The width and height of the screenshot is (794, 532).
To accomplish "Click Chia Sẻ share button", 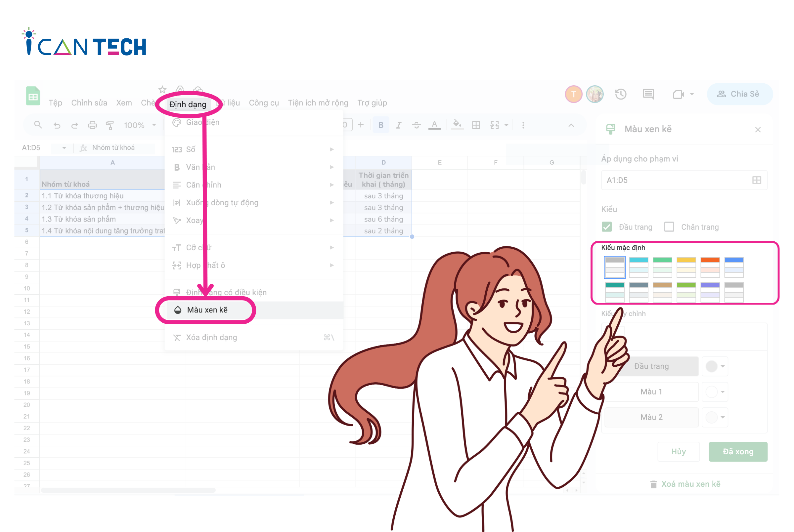I will tap(740, 94).
